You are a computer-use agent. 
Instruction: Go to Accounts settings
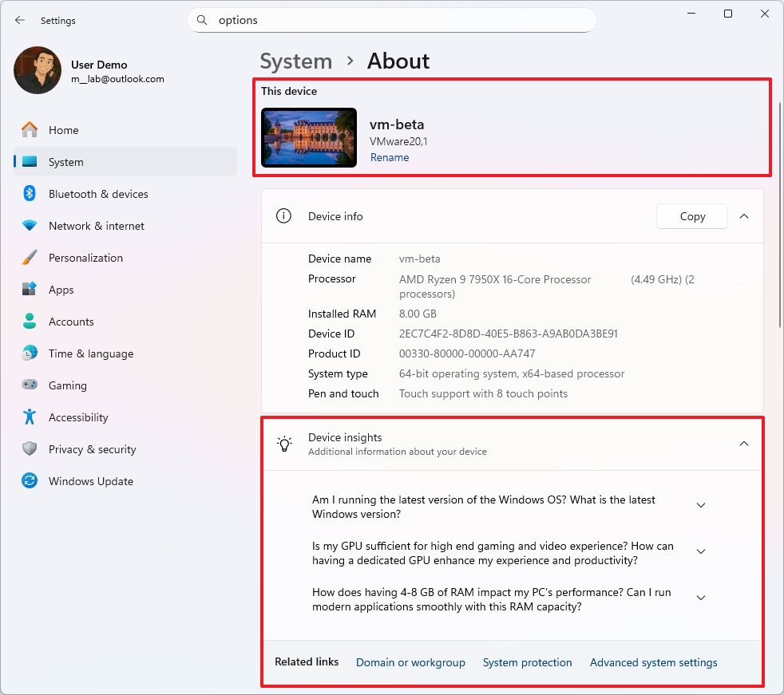pyautogui.click(x=71, y=322)
